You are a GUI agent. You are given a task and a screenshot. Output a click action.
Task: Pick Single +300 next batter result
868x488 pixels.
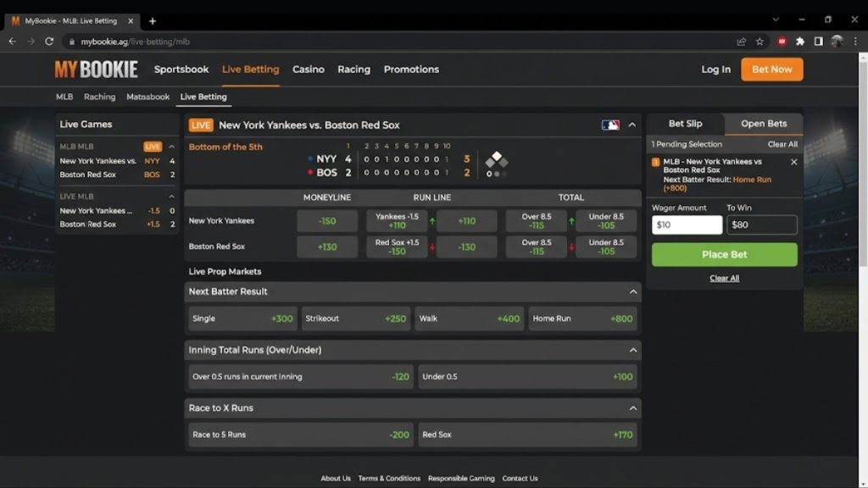click(242, 319)
